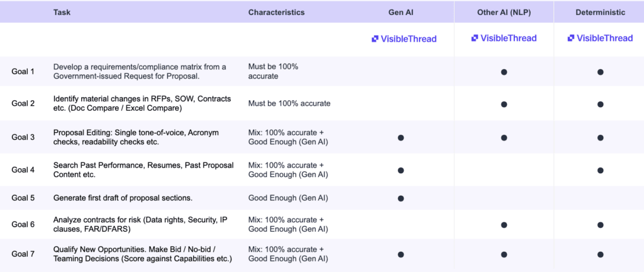
Task: Click Goal 3's Gen AI dot
Action: pyautogui.click(x=401, y=137)
